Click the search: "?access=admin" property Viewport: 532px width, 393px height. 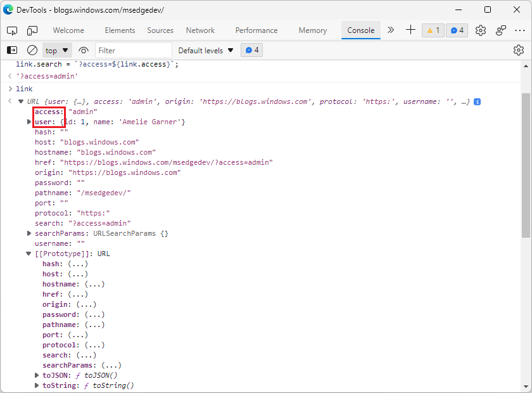pyautogui.click(x=83, y=224)
